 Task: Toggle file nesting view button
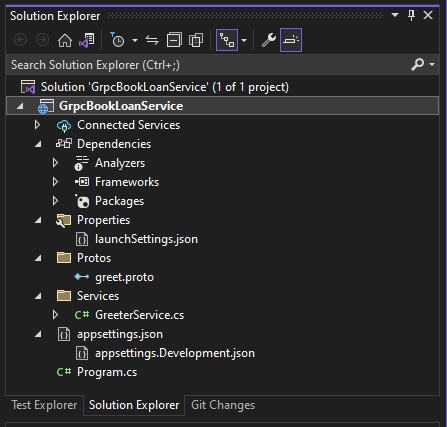point(227,40)
